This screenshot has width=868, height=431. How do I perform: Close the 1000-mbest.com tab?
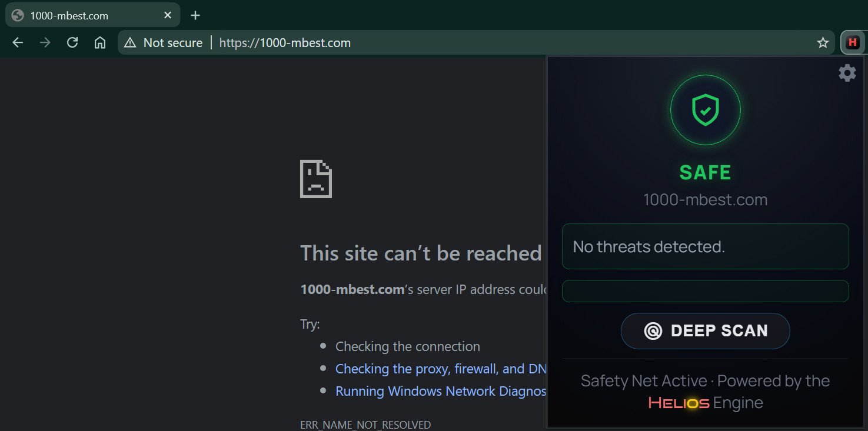(x=168, y=16)
